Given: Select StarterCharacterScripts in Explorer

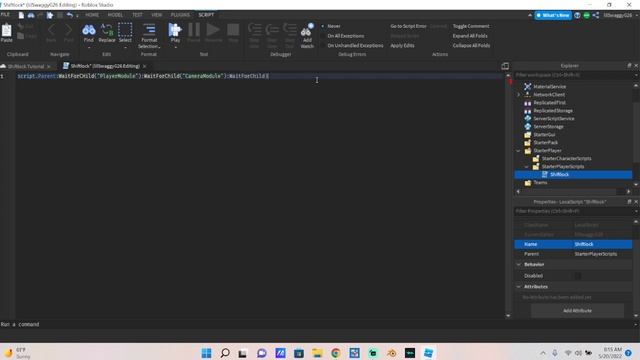Looking at the screenshot, I should pyautogui.click(x=566, y=158).
